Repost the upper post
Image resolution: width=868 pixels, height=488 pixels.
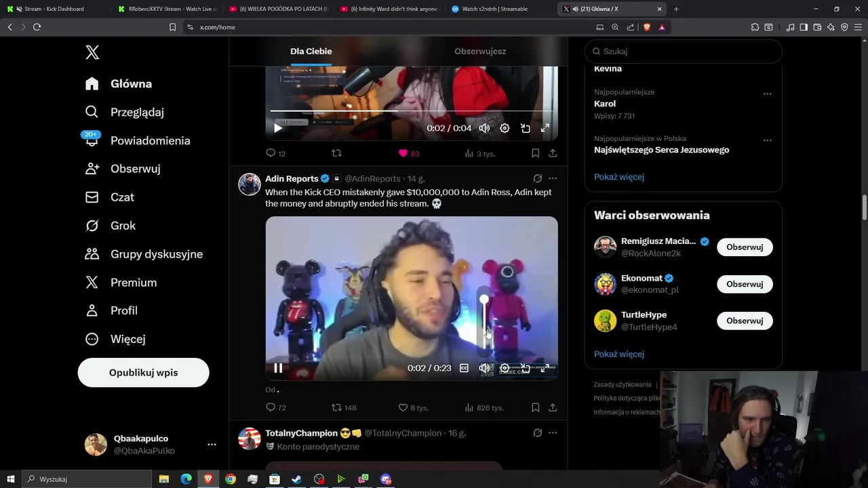point(336,154)
